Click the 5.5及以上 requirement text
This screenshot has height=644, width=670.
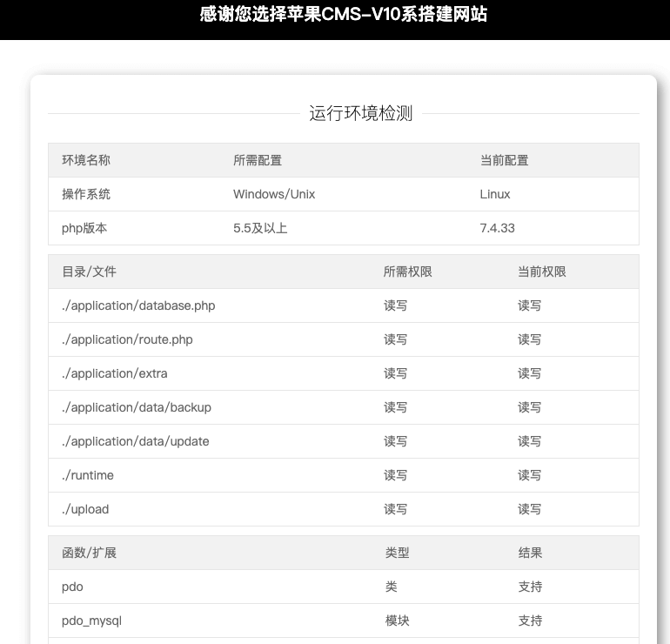260,228
